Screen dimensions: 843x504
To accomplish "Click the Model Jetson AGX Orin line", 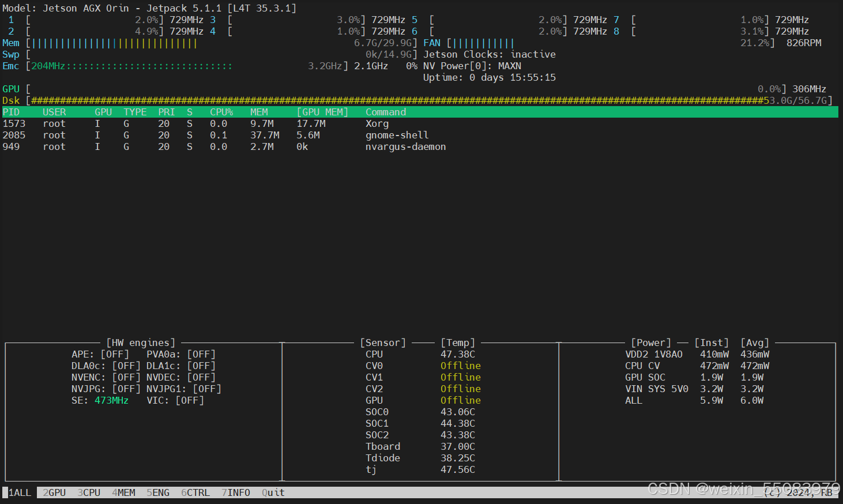I will click(x=149, y=8).
